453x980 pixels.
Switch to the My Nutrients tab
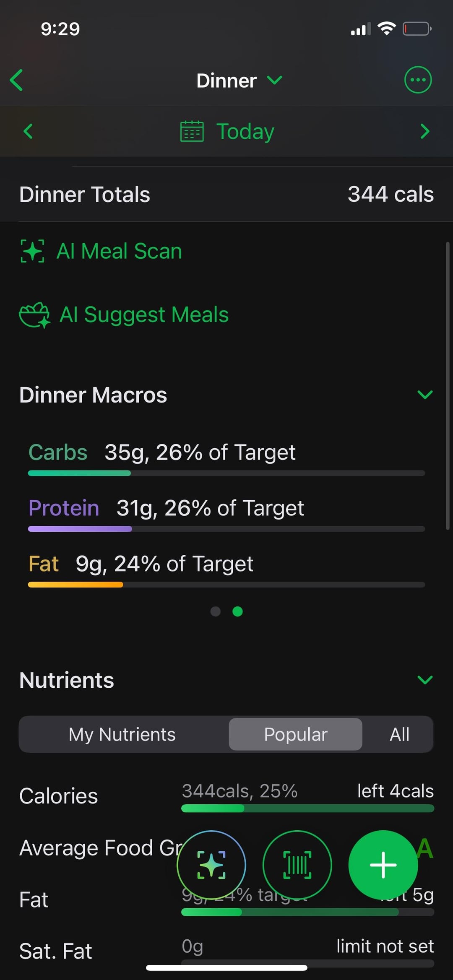(x=122, y=734)
